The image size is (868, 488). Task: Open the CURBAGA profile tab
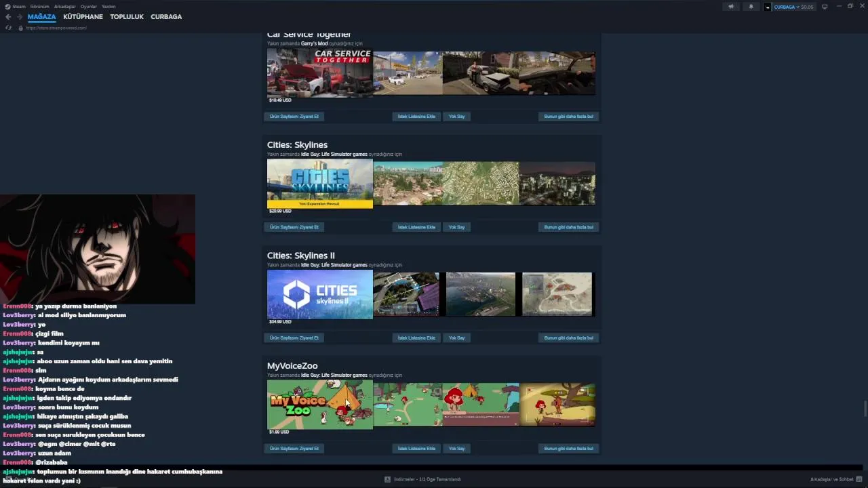[x=166, y=17]
